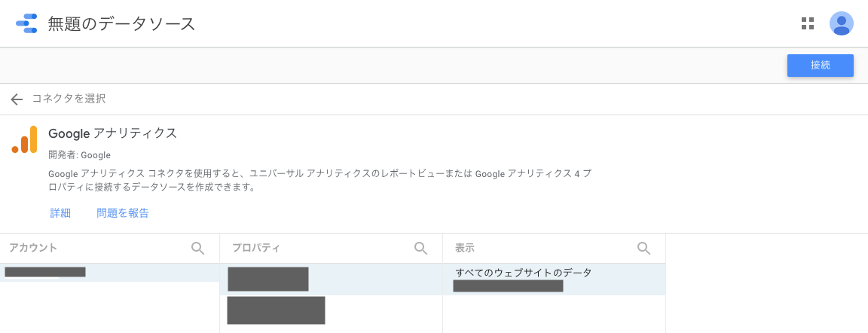
Task: Select すべてのウェブサイトのデータ view
Action: coord(554,280)
